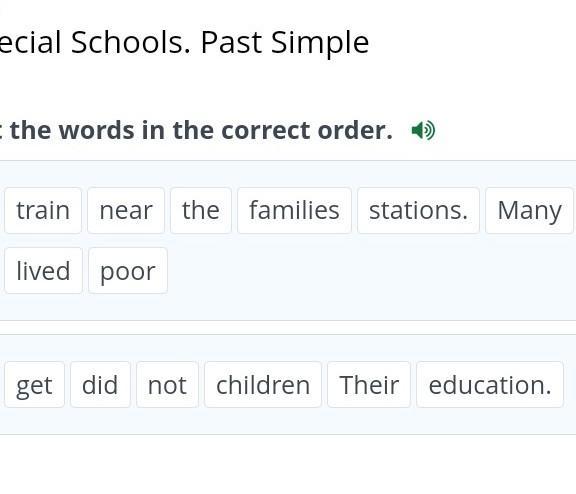Viewport: 576px width, 494px height.
Task: Click blank space below second sentence box
Action: coord(288,465)
